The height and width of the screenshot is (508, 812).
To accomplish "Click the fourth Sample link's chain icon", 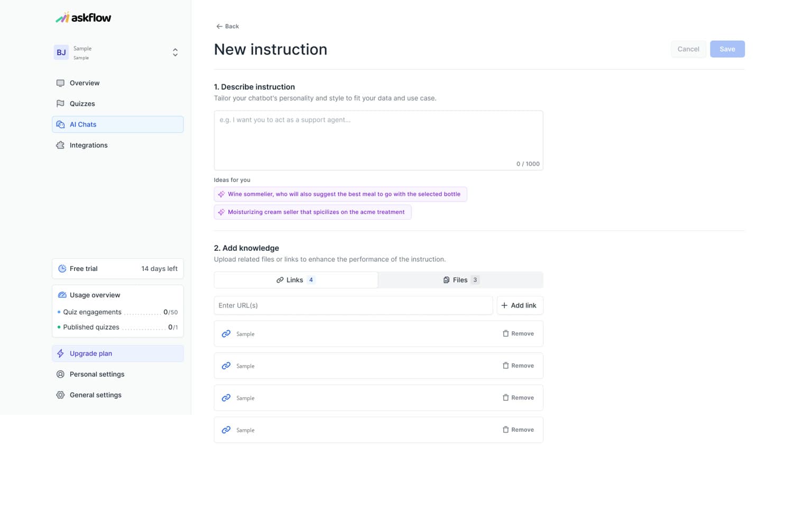I will tap(226, 430).
